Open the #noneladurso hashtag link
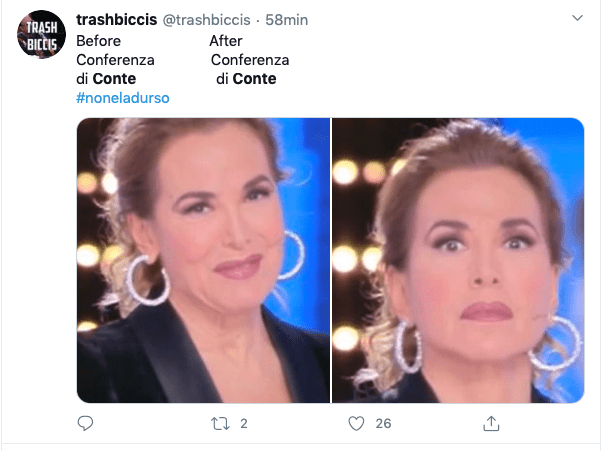Screen dimensions: 602x451 pyautogui.click(x=123, y=98)
